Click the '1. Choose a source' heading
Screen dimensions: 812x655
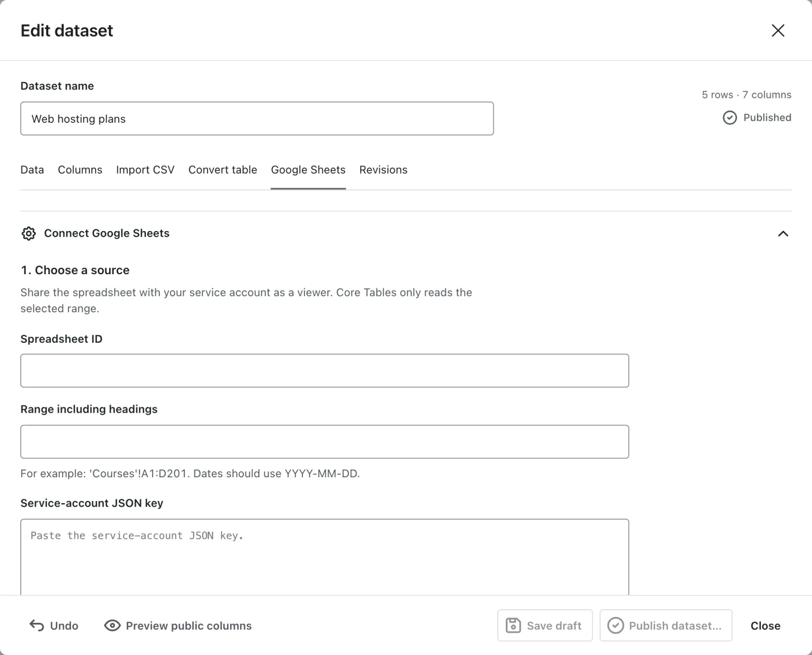[75, 270]
